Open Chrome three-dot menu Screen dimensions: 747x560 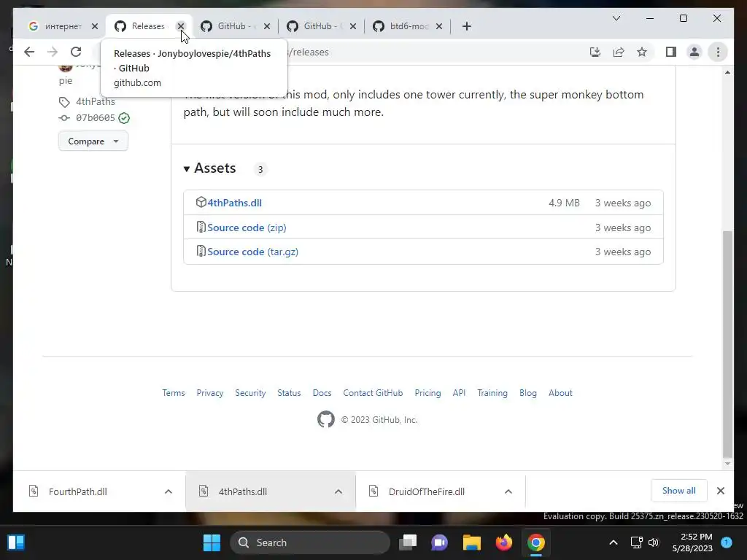(x=718, y=52)
